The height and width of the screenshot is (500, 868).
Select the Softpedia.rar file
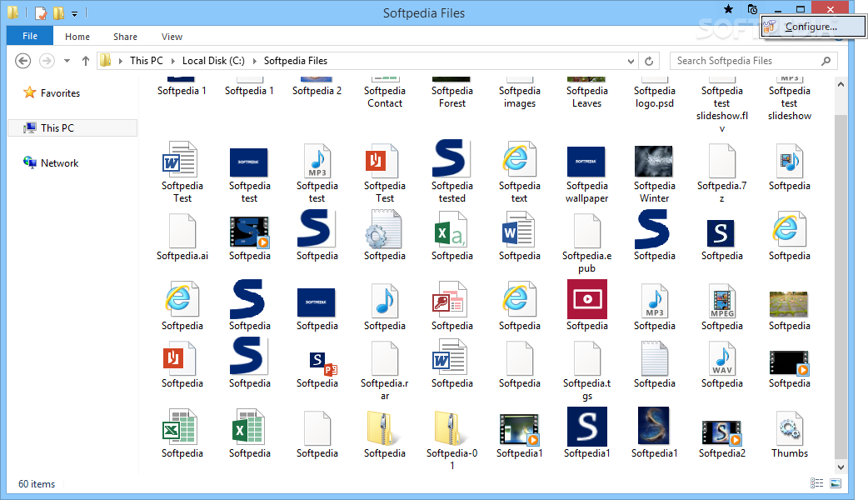(385, 371)
